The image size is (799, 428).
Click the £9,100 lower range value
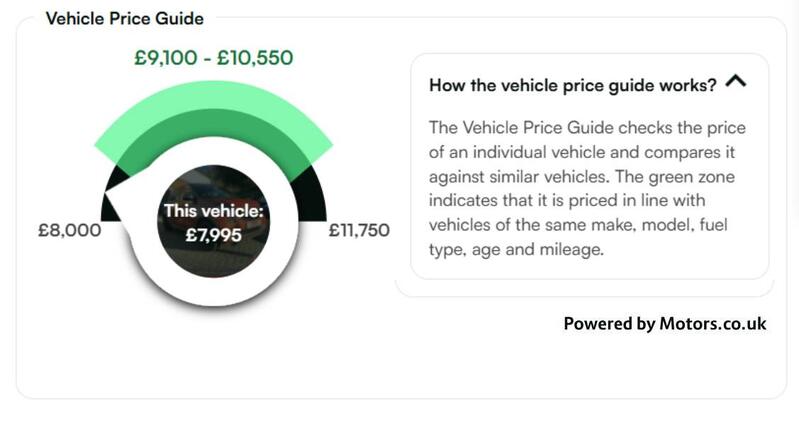(x=166, y=58)
